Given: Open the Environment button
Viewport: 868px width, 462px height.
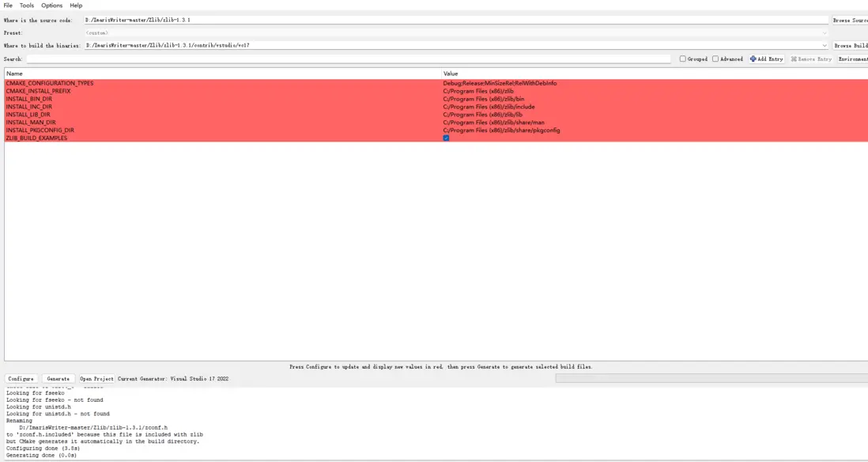Looking at the screenshot, I should pos(852,59).
